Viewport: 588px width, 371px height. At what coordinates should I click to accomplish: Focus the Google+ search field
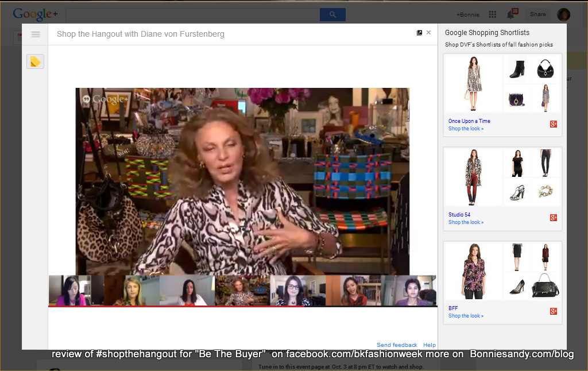coord(193,14)
